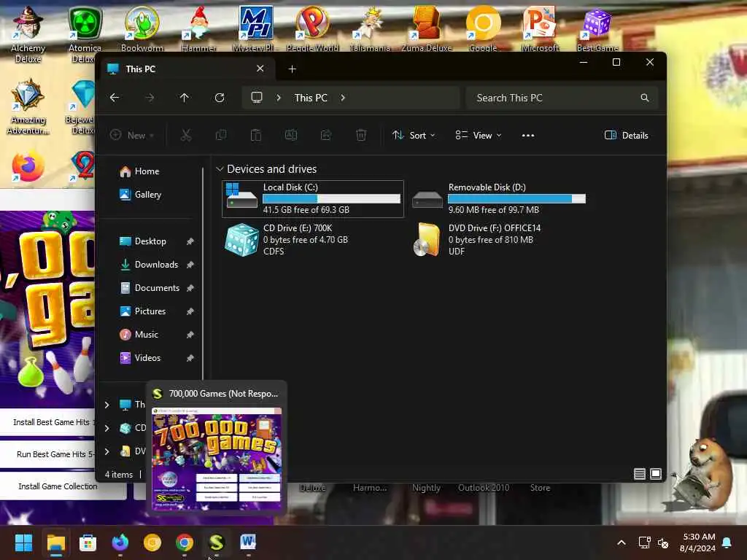Go back in File Explorer

pyautogui.click(x=115, y=98)
